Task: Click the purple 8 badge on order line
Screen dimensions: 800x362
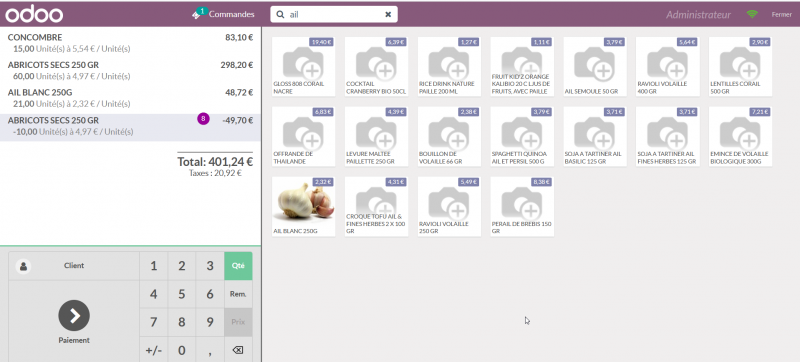Action: point(204,119)
